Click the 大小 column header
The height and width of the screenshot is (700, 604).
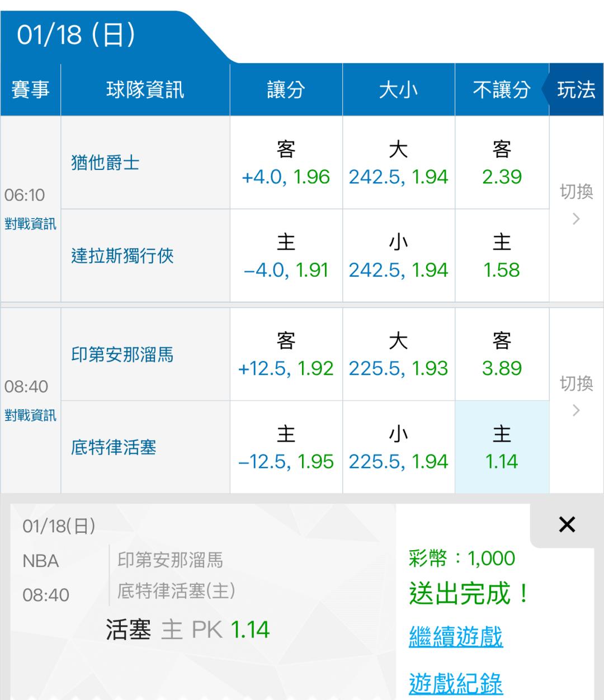398,89
